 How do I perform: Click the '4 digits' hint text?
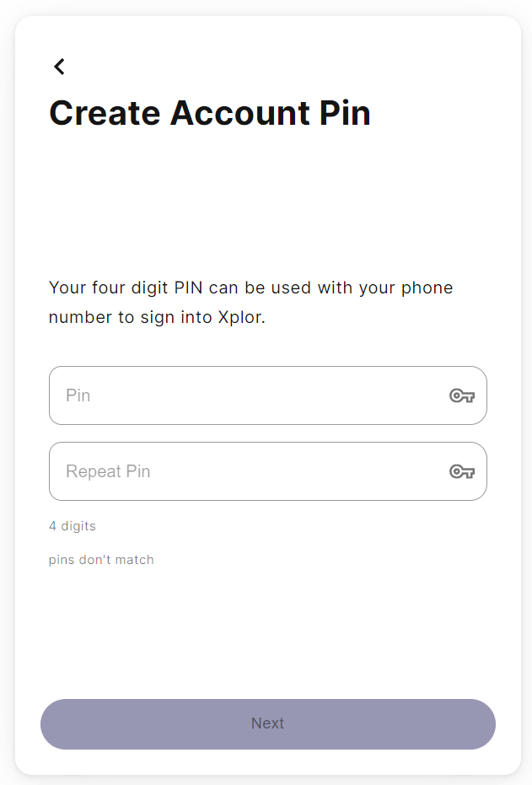[x=73, y=525]
